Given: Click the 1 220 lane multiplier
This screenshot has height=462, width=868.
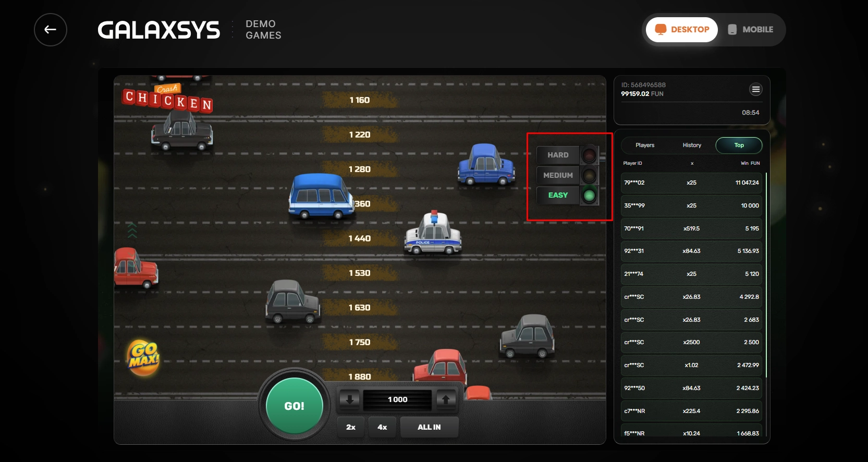Looking at the screenshot, I should tap(359, 135).
